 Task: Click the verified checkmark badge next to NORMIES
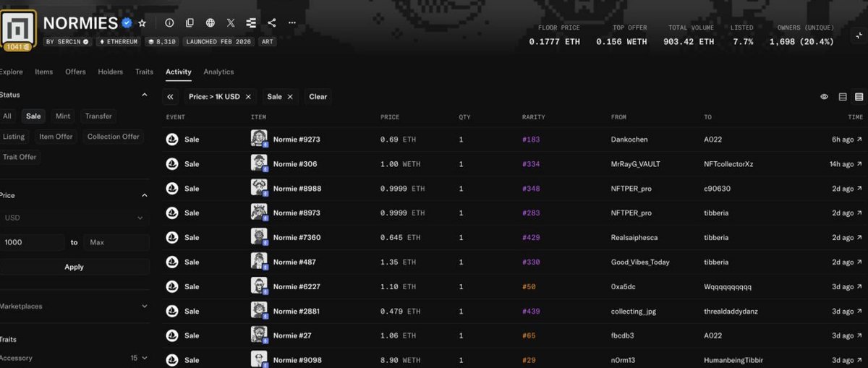coord(127,23)
